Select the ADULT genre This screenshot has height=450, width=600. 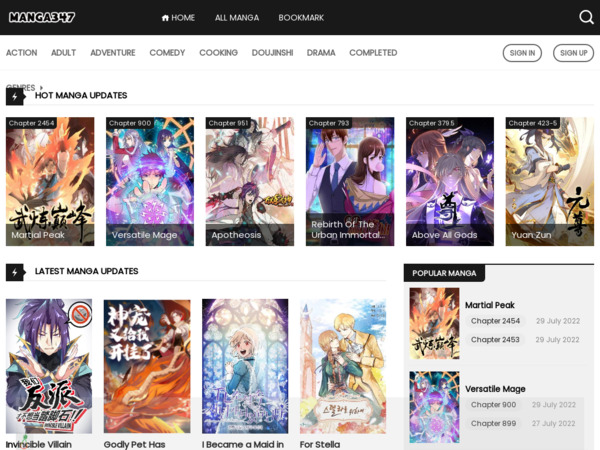click(x=64, y=53)
